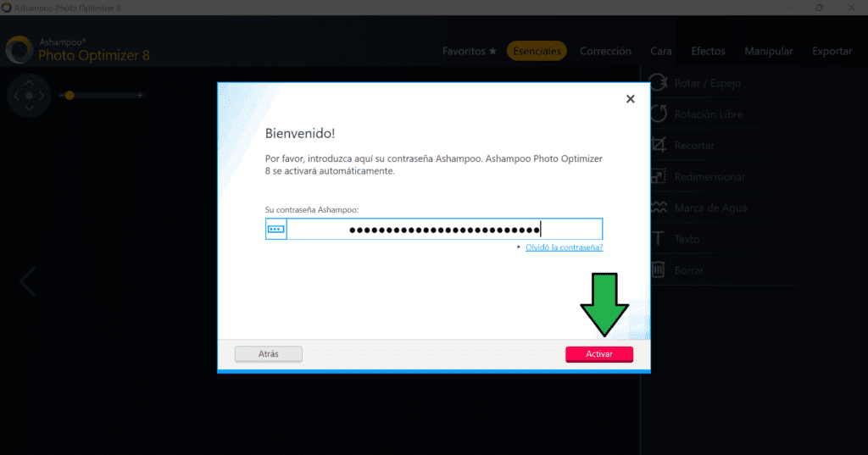
Task: Click the Marca de Agua wave icon
Action: coord(658,208)
